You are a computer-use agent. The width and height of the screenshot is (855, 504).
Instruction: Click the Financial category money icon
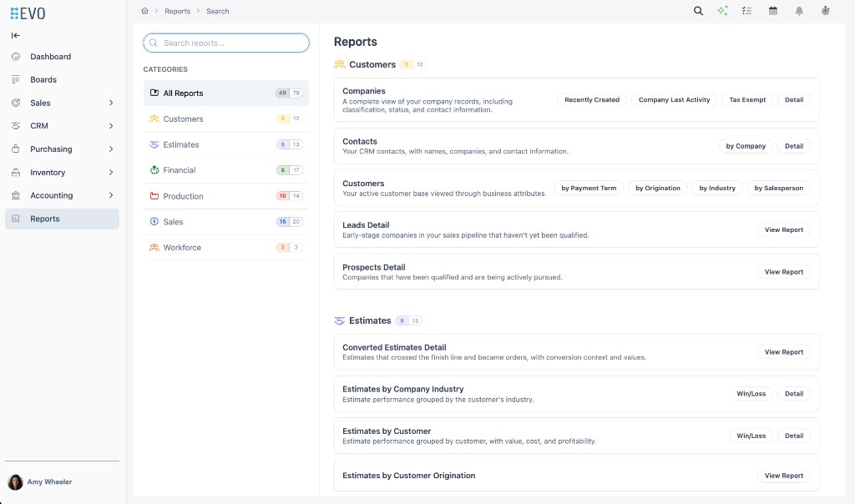point(154,170)
